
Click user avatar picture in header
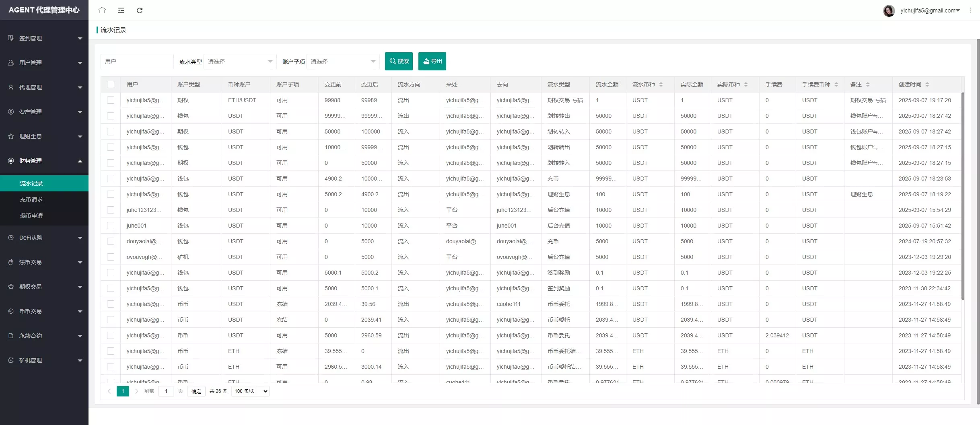(889, 10)
